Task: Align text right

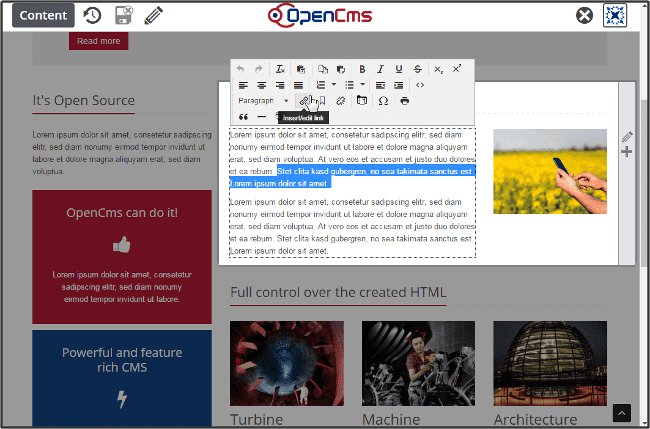Action: [280, 85]
